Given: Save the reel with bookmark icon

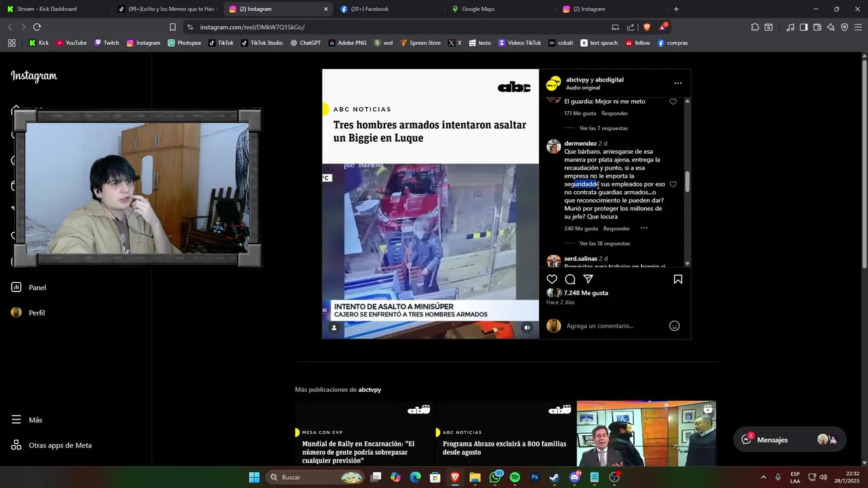Looking at the screenshot, I should (x=677, y=279).
